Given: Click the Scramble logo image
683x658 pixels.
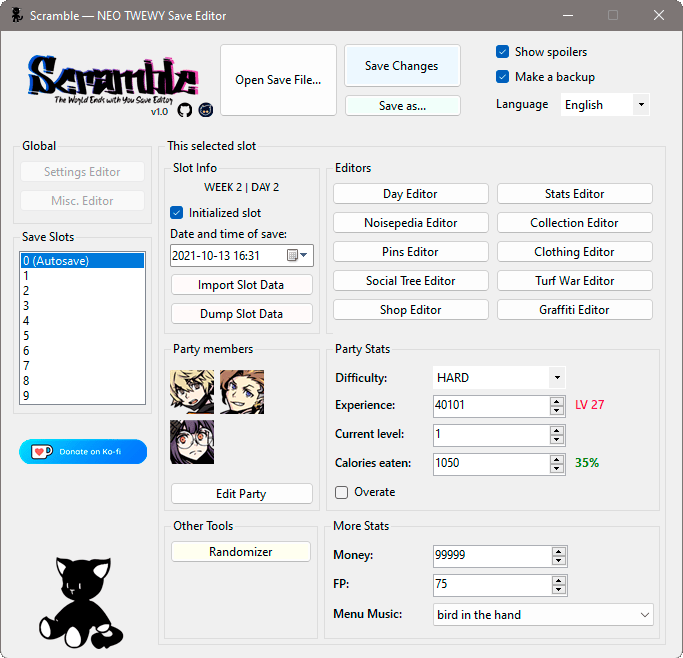Looking at the screenshot, I should click(113, 81).
